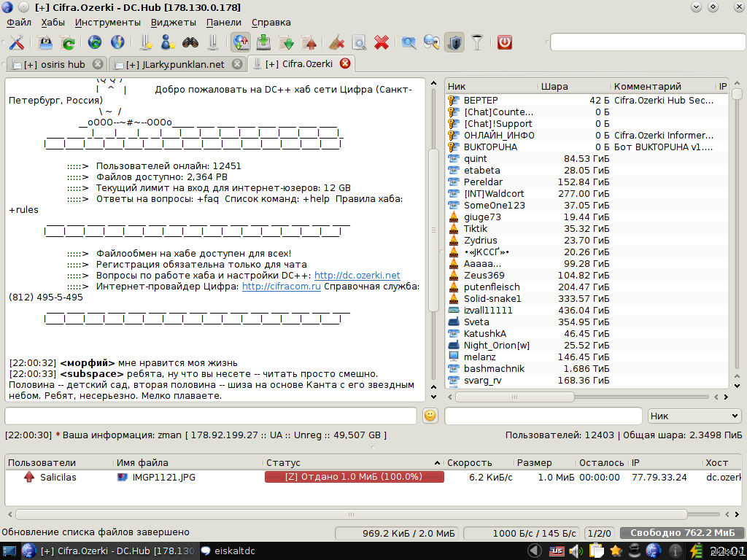Click the red power quit icon
This screenshot has height=560, width=747.
point(505,42)
